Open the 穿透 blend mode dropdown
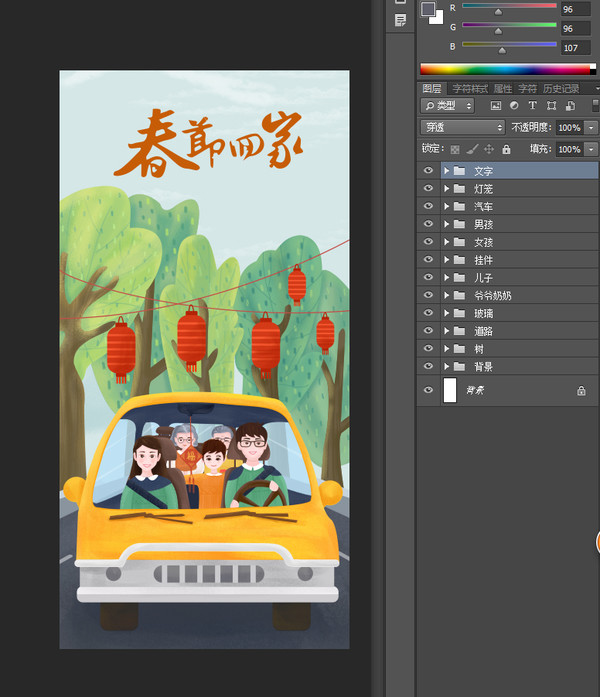600x697 pixels. (463, 128)
